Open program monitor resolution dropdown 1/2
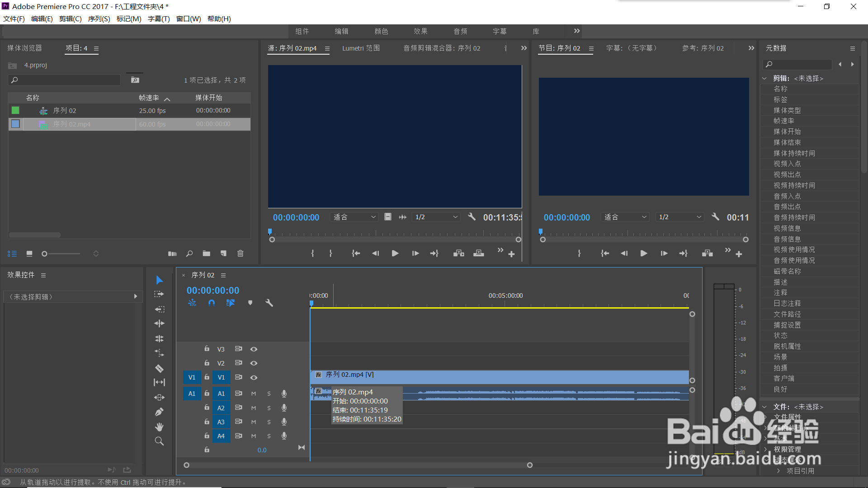This screenshot has width=868, height=488. pos(680,217)
